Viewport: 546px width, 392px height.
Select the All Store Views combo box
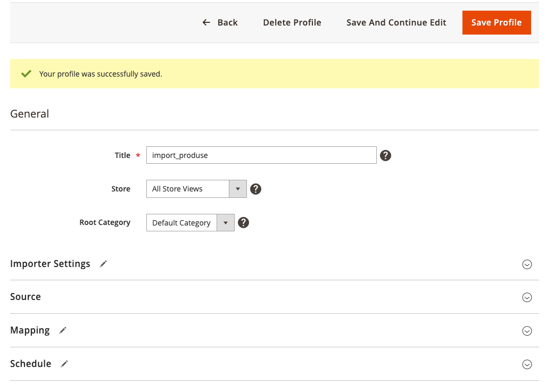coord(196,189)
